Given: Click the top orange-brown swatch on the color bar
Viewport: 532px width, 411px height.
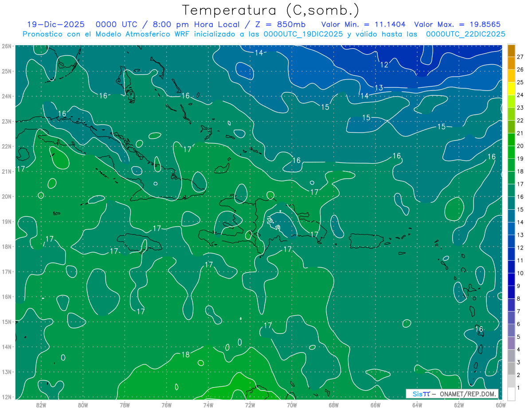Looking at the screenshot, I should [511, 51].
